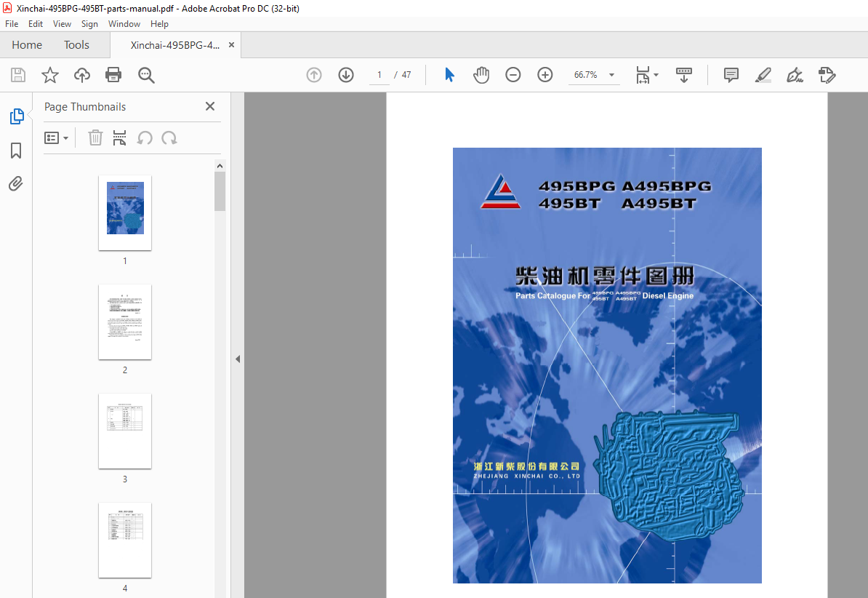Zoom out using the minus icon

click(x=513, y=74)
